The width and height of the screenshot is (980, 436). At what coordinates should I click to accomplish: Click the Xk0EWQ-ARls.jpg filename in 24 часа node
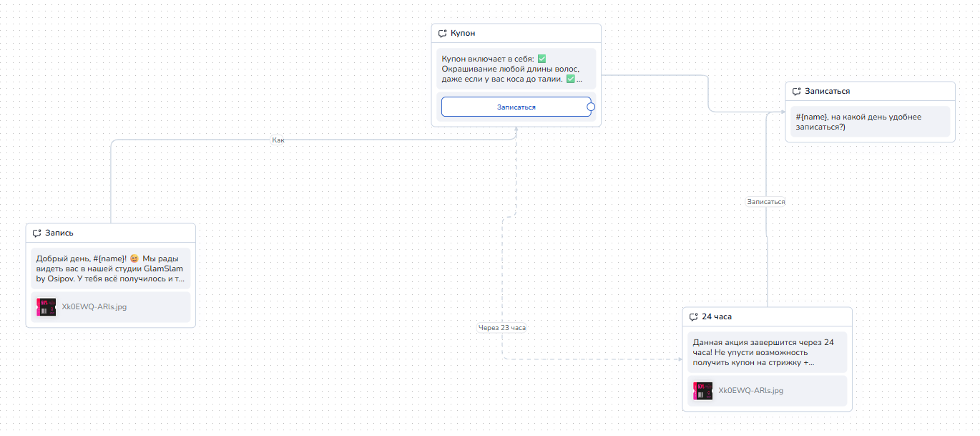tap(751, 391)
